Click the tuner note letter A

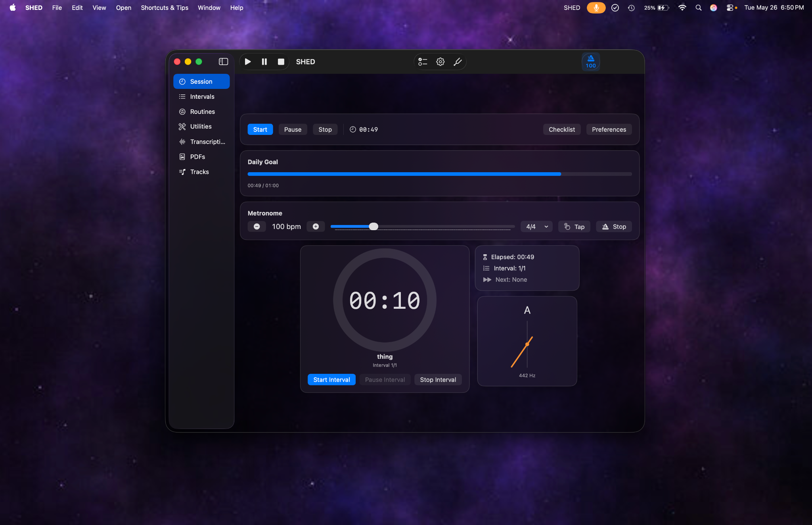coord(527,310)
